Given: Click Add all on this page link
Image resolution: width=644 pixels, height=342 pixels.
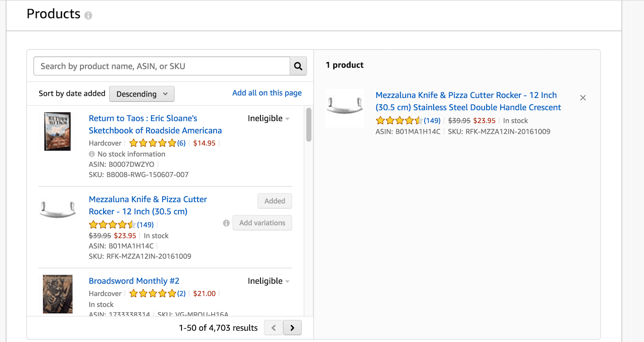Looking at the screenshot, I should tap(267, 93).
